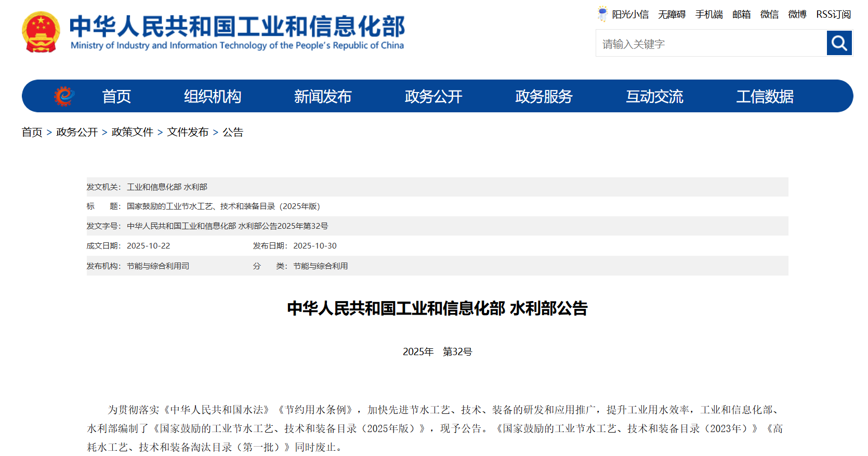Click the national emblem logo
The height and width of the screenshot is (456, 868).
[x=41, y=32]
